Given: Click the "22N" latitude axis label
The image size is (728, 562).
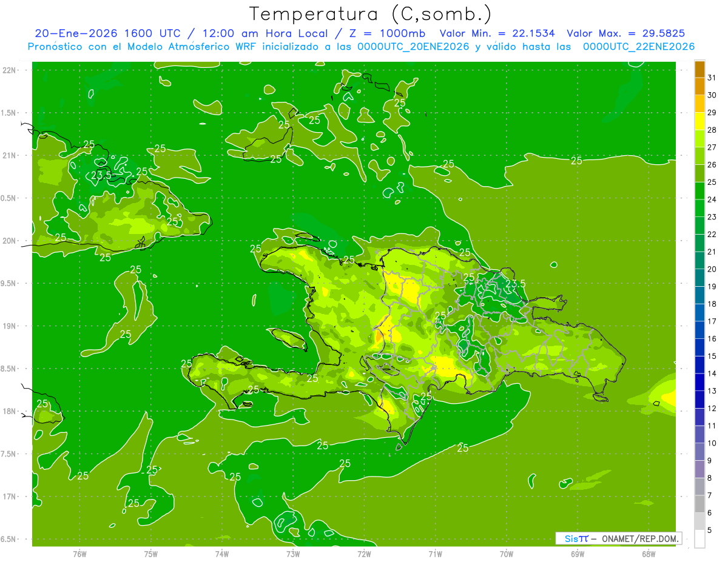Looking at the screenshot, I should tap(8, 70).
